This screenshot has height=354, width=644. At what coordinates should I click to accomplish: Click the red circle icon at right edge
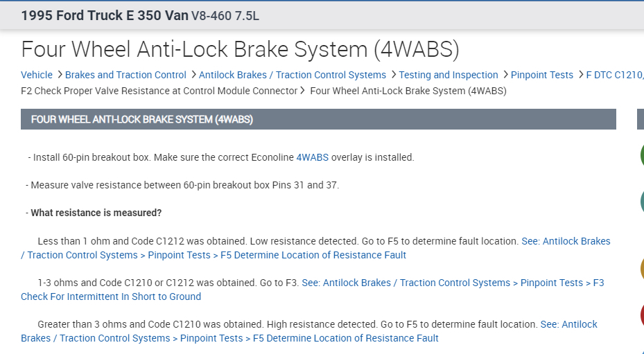point(641,315)
